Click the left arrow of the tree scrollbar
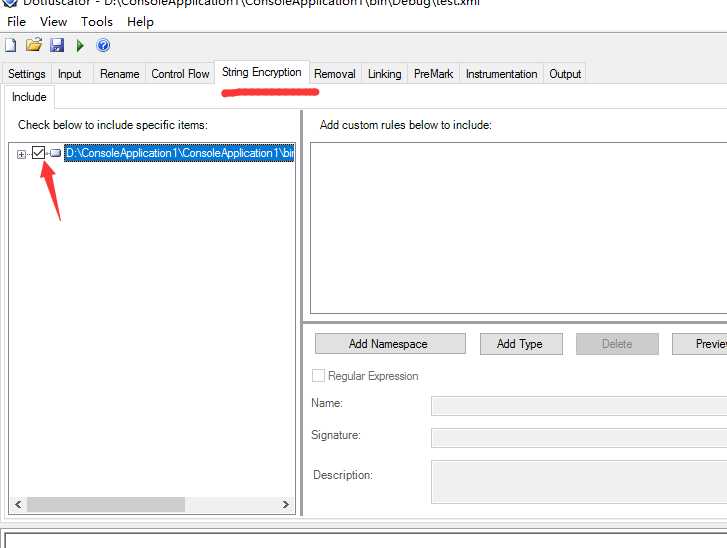The height and width of the screenshot is (548, 727). (x=18, y=504)
